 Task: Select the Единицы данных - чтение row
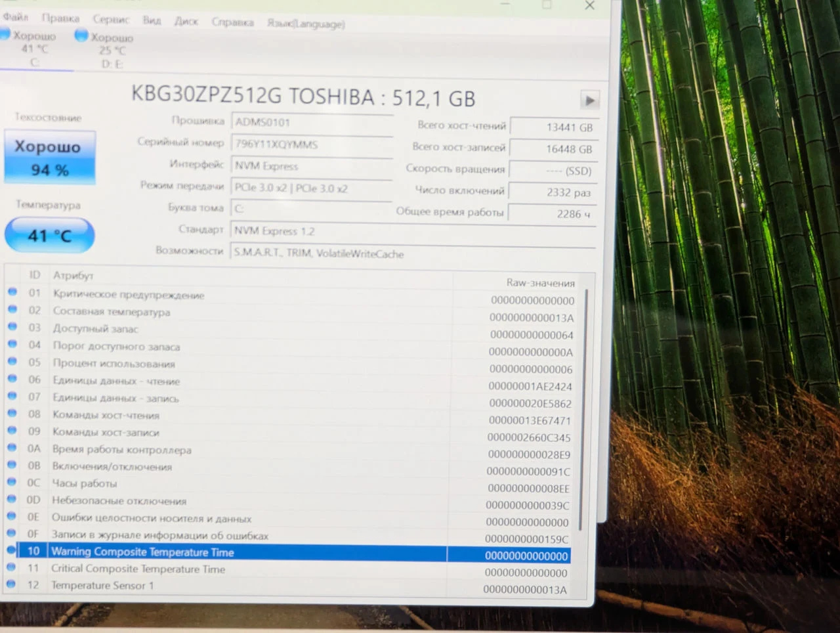[291, 382]
